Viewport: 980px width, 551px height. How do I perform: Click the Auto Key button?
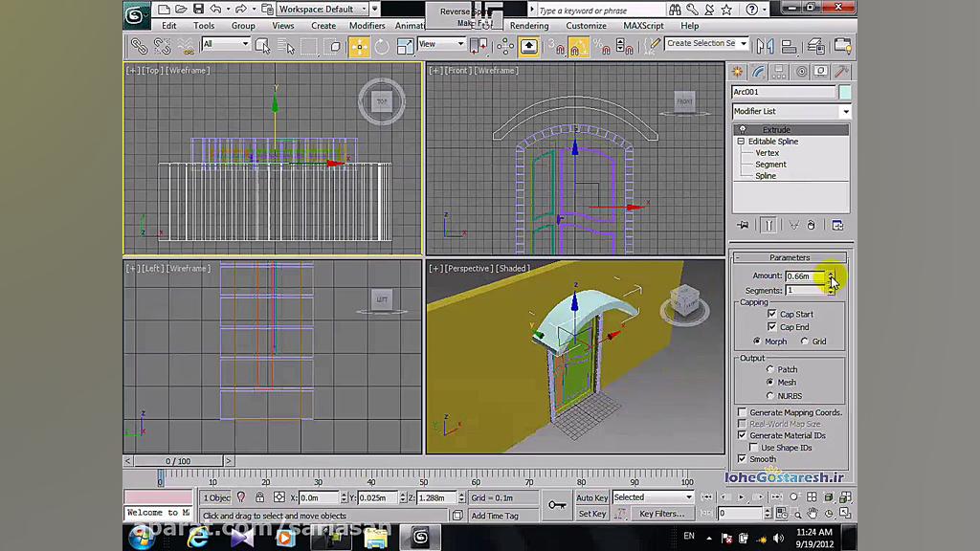pyautogui.click(x=592, y=497)
